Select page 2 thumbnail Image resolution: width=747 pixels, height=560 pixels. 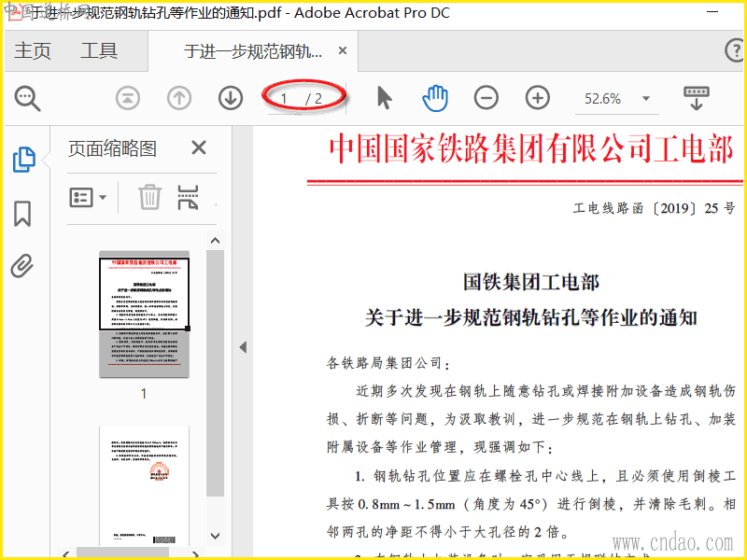pos(144,485)
